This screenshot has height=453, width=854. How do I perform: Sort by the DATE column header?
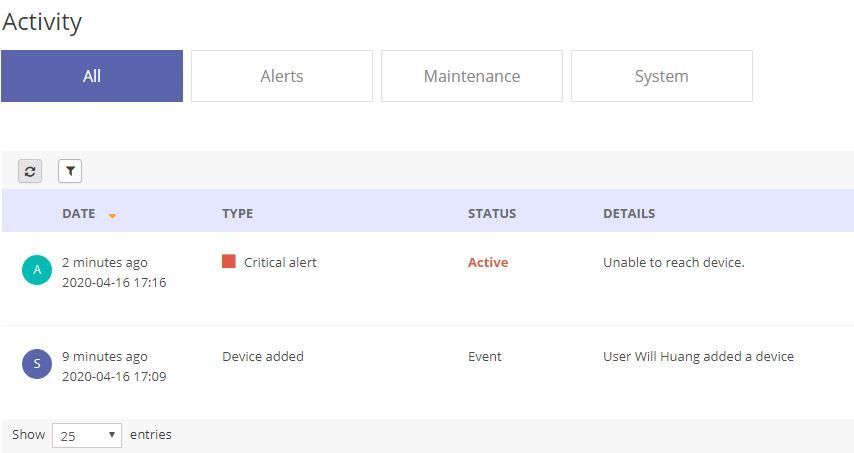pos(79,213)
